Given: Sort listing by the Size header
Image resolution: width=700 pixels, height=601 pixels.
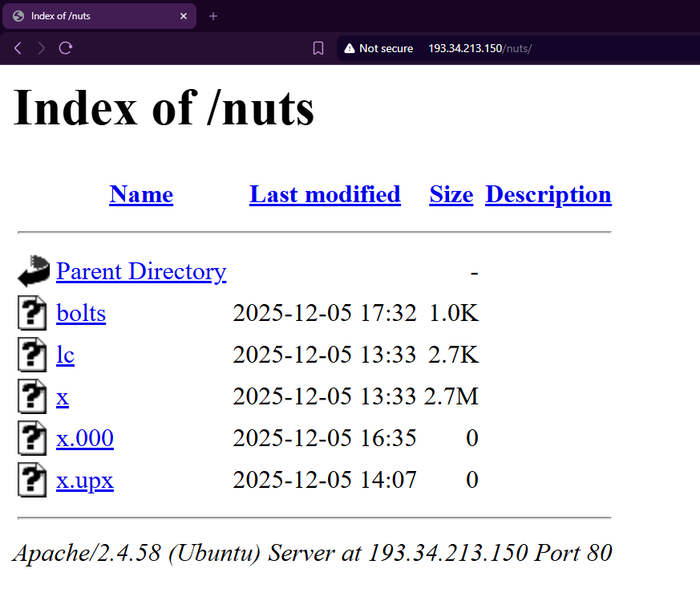Looking at the screenshot, I should click(x=451, y=194).
